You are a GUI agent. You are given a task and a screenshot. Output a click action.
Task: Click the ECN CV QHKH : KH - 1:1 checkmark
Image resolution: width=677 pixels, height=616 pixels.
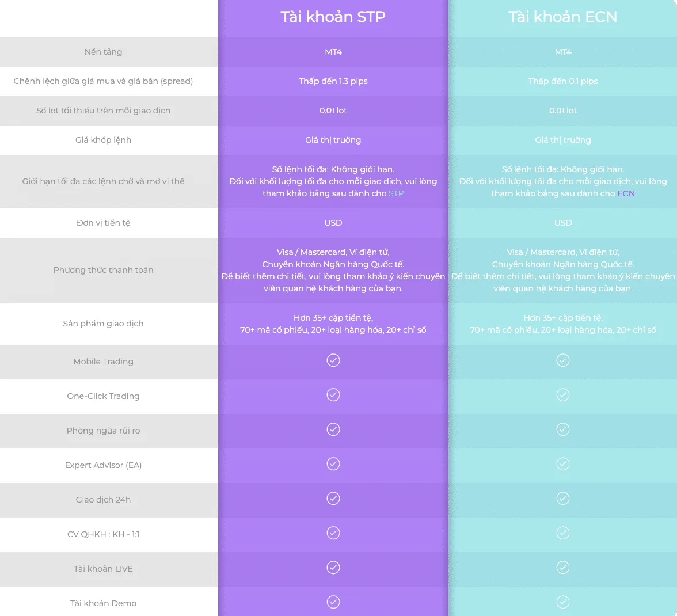[x=562, y=533]
